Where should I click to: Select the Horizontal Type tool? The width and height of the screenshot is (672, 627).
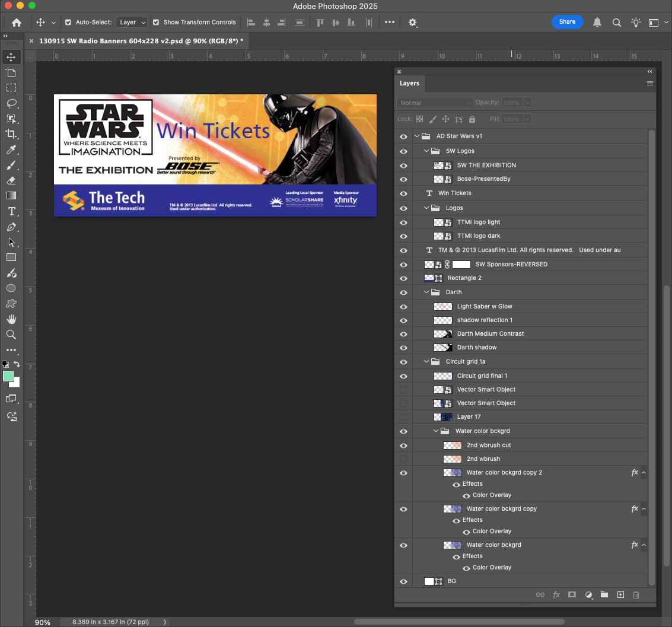point(11,211)
